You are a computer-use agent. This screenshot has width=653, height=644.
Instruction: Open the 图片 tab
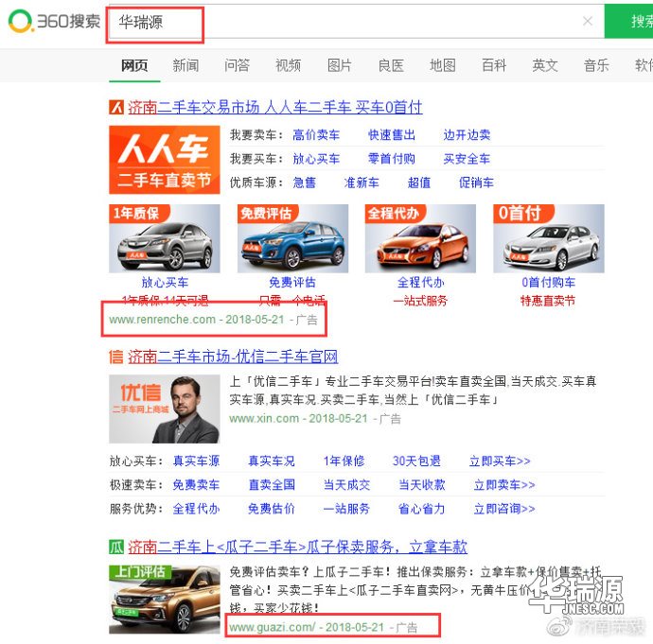click(x=340, y=65)
